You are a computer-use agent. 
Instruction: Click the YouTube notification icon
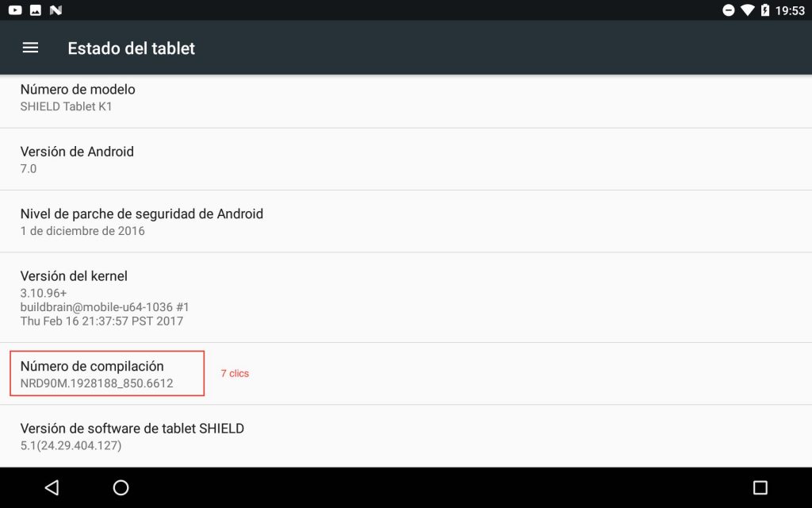click(15, 10)
